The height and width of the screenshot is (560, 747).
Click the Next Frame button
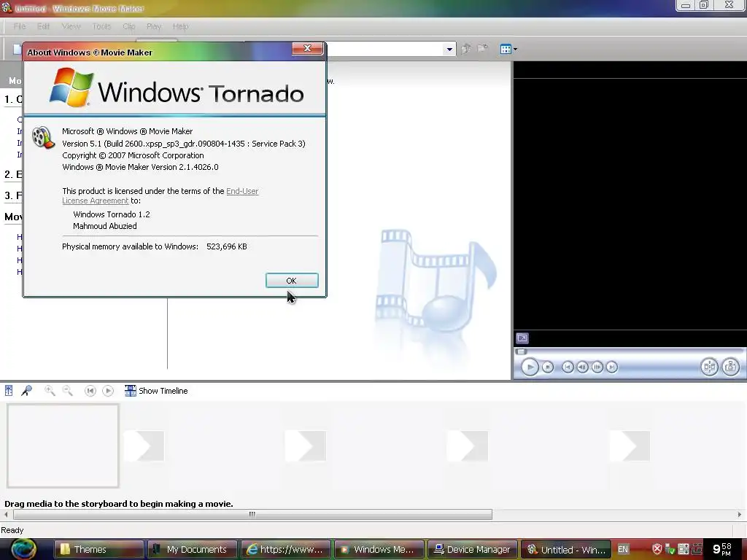pos(597,367)
